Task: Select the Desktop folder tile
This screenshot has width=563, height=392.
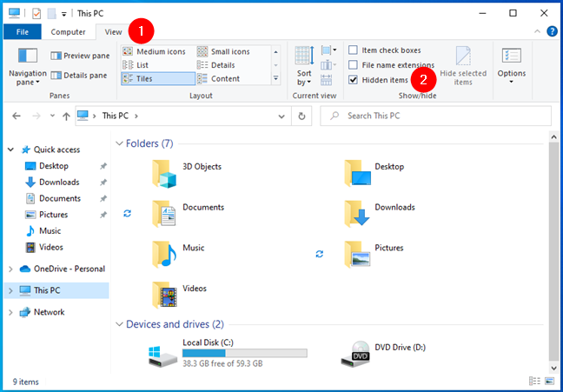Action: (374, 174)
